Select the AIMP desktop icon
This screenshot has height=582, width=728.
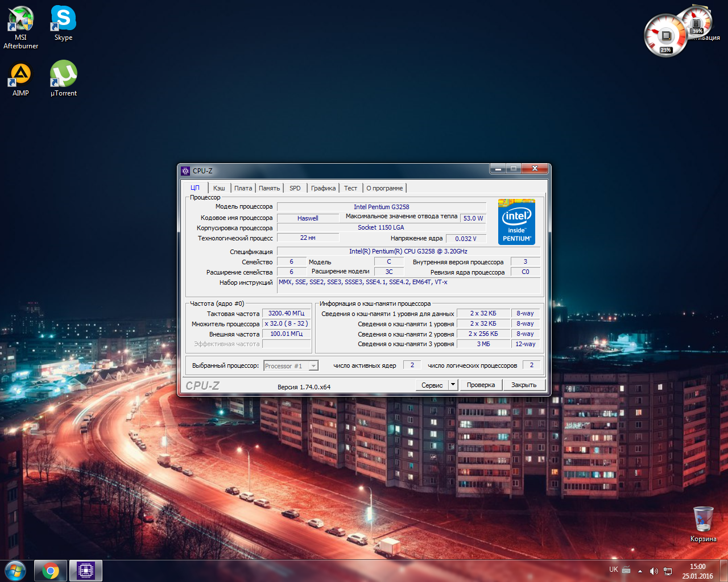tap(20, 80)
